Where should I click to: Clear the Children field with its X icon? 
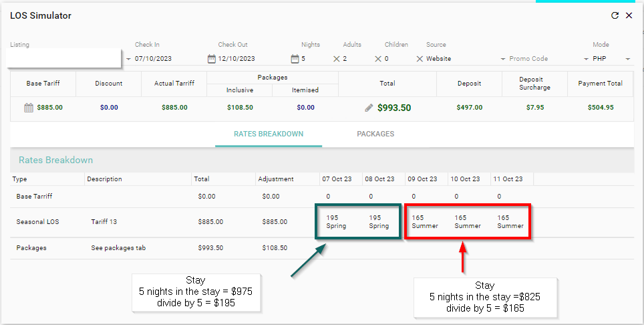point(420,59)
